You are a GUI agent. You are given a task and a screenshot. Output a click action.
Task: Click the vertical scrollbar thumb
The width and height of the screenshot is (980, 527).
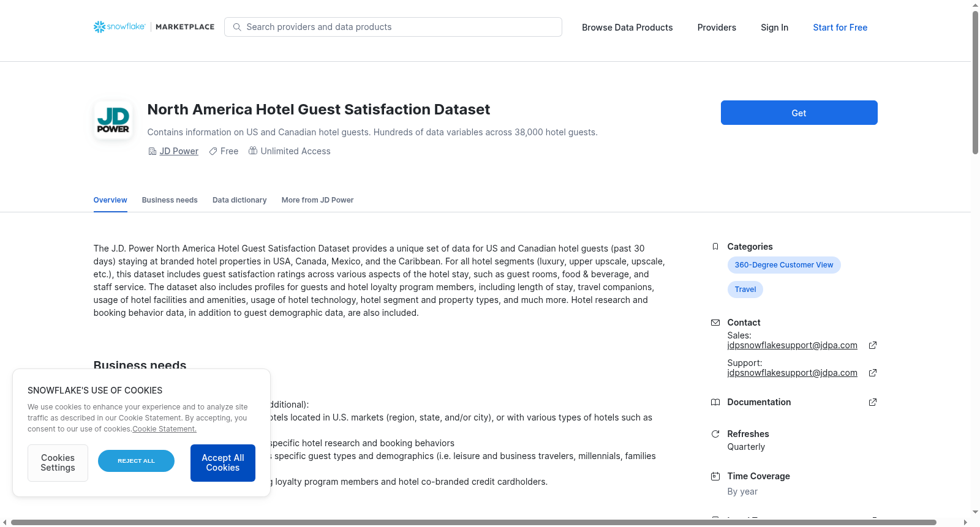click(975, 82)
